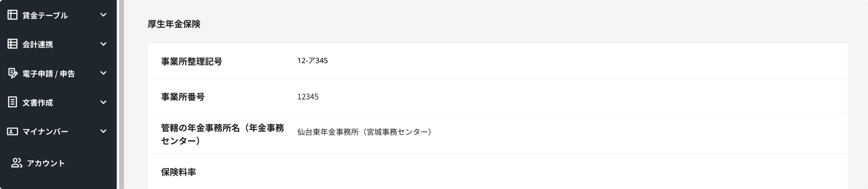This screenshot has width=868, height=189.
Task: Click the 電子申請 / 申告 document-pen icon
Action: 12,73
